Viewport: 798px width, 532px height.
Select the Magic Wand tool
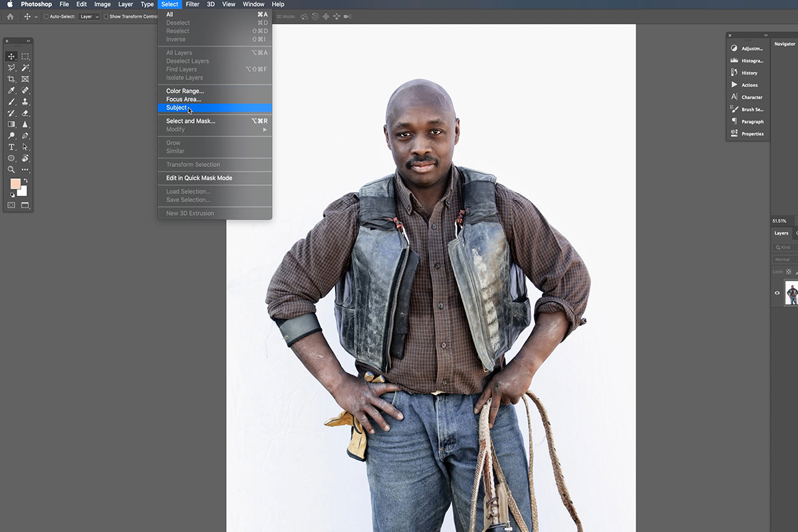coord(25,68)
